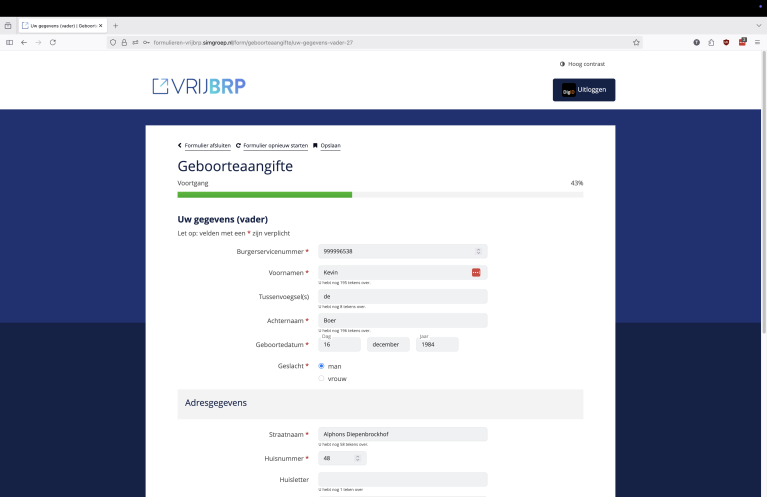Image resolution: width=767 pixels, height=497 pixels.
Task: Click the Adresgegevens section header
Action: [x=380, y=404]
